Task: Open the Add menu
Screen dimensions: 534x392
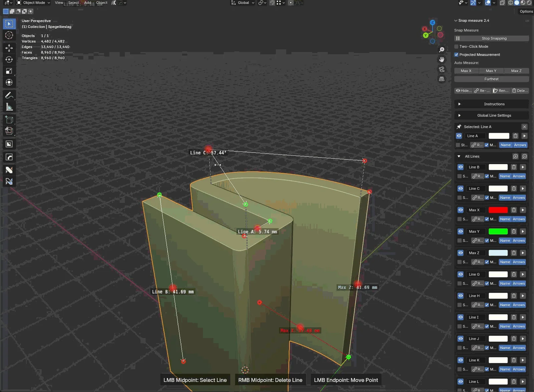Action: (87, 3)
